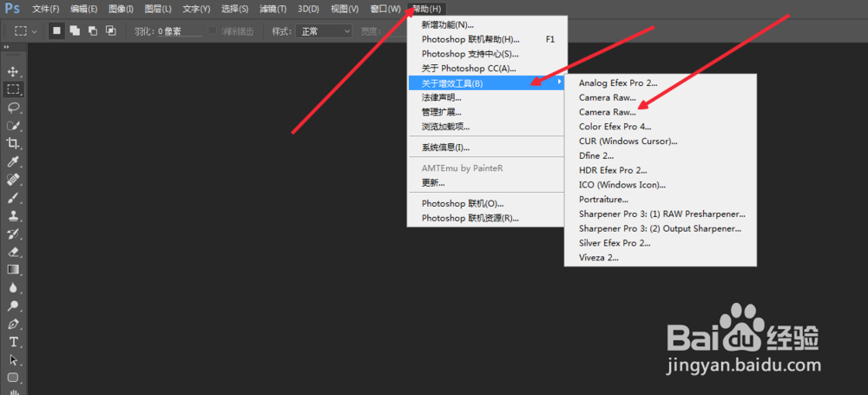Click Subtract from Selection mode icon
868x395 pixels.
93,31
